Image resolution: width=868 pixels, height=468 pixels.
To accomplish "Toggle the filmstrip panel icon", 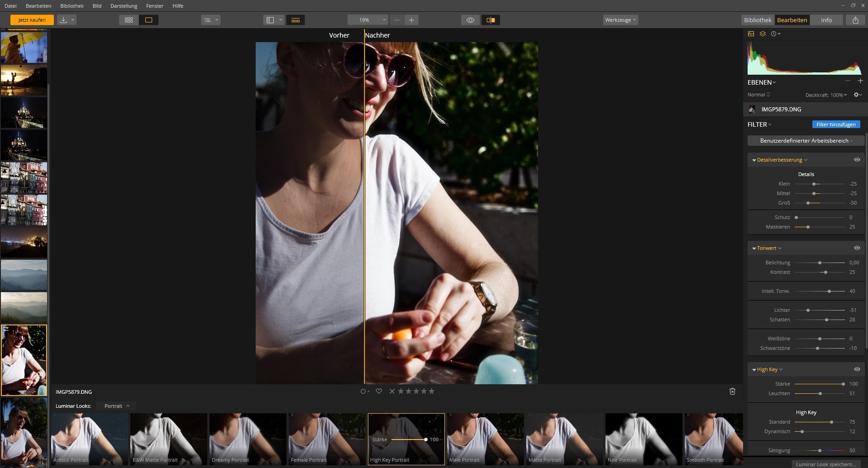I will (296, 20).
